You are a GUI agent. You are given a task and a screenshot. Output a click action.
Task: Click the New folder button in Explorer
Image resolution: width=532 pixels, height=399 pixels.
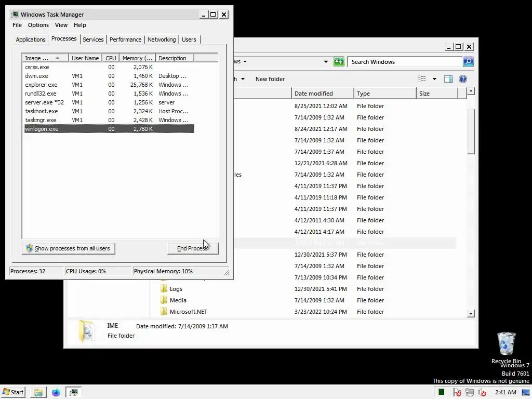pyautogui.click(x=270, y=79)
